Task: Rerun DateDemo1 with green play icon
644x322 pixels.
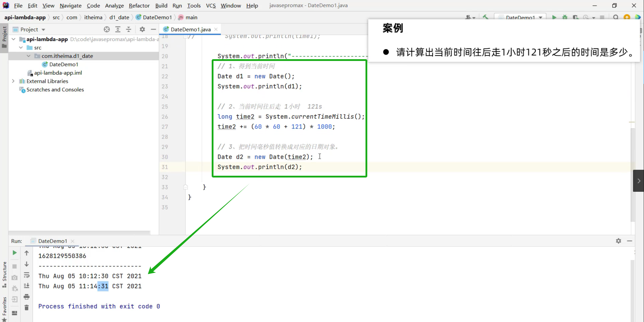Action: click(x=15, y=253)
